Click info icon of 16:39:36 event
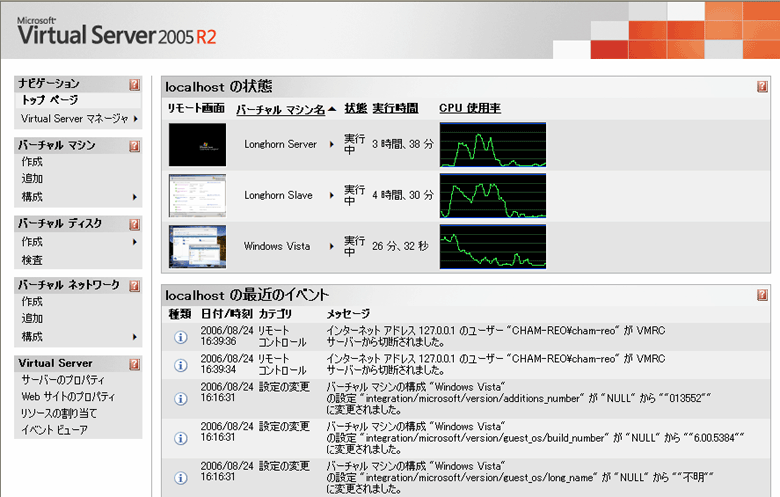 click(181, 337)
